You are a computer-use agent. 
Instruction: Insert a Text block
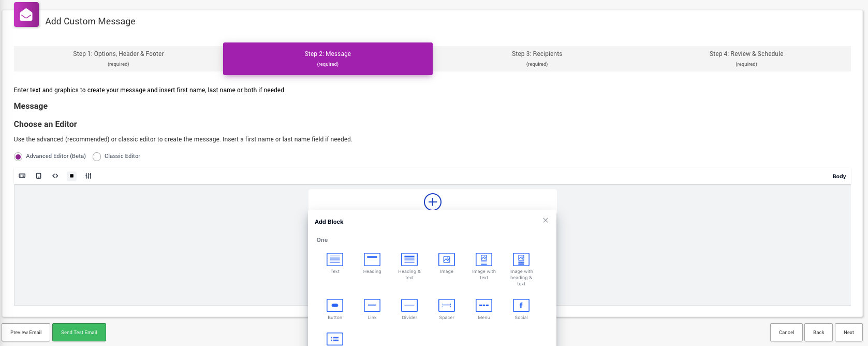335,263
